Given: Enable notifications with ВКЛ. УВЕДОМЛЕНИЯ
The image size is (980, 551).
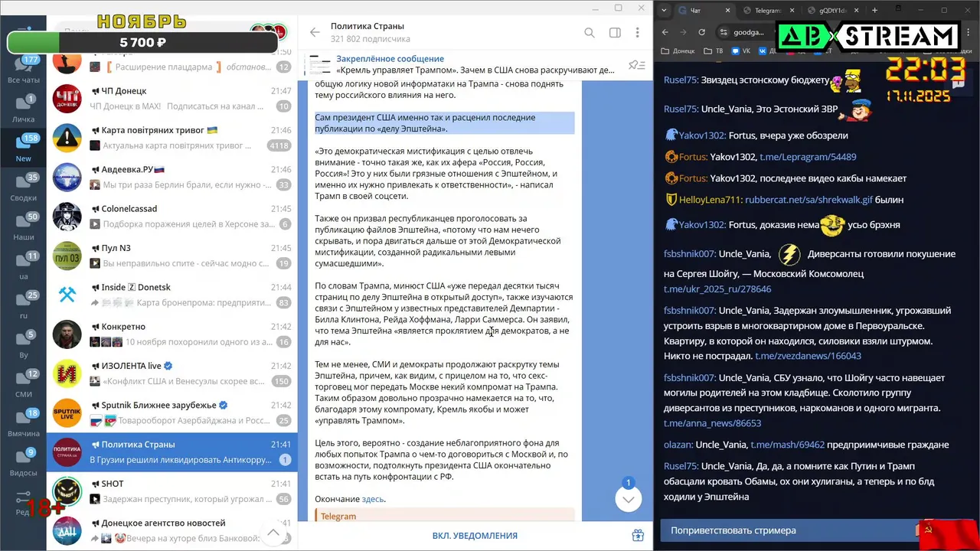Looking at the screenshot, I should (475, 536).
